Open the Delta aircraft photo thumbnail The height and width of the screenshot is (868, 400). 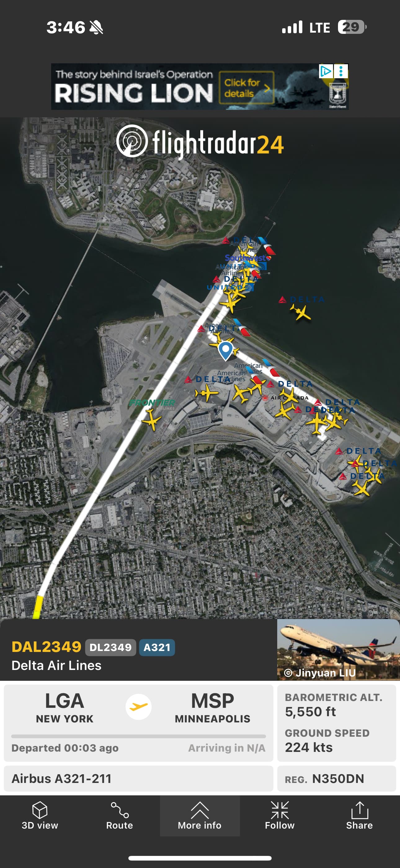click(x=338, y=650)
